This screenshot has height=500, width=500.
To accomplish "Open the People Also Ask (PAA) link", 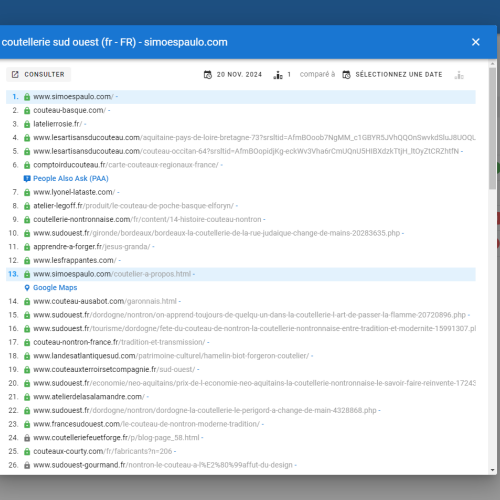I will (71, 179).
